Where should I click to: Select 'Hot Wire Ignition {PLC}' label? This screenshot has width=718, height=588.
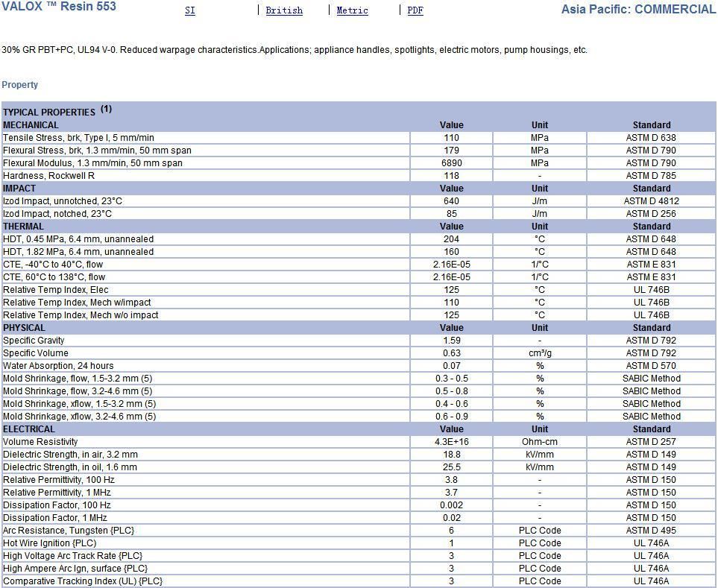click(49, 543)
